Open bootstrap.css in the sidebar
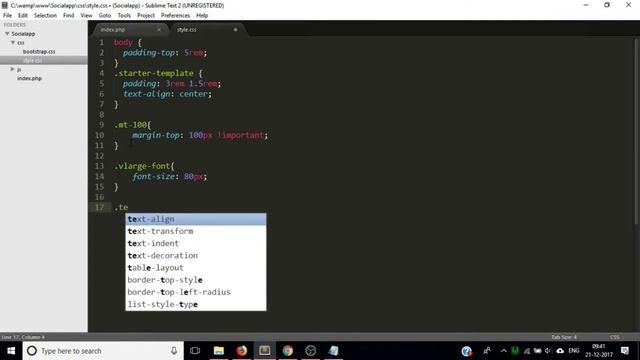The image size is (640, 360). 39,51
